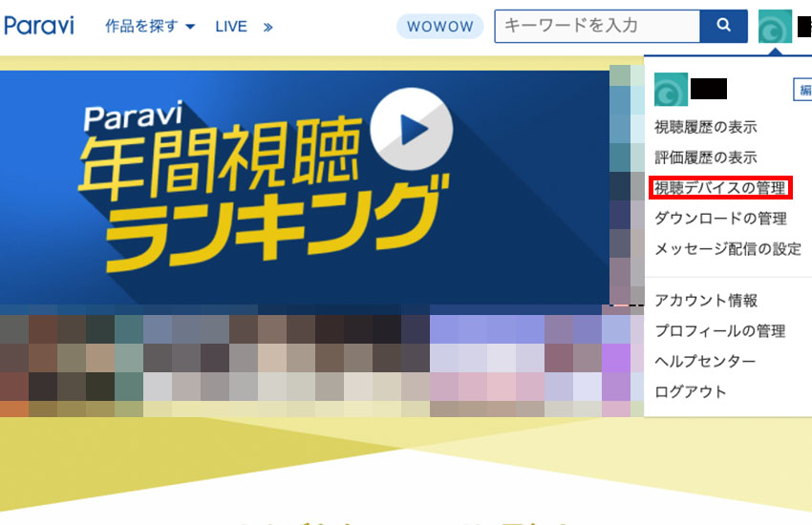Click the WOWOW button
Viewport: 812px width, 525px height.
point(439,27)
